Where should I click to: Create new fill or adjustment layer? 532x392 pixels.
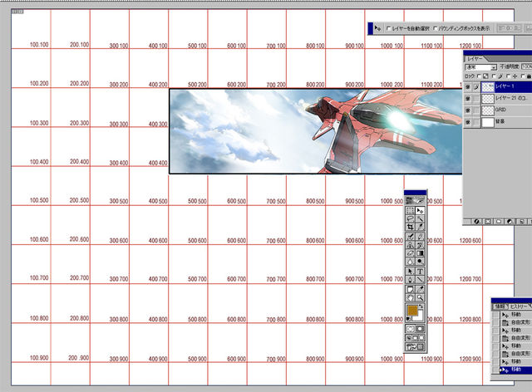(x=510, y=222)
